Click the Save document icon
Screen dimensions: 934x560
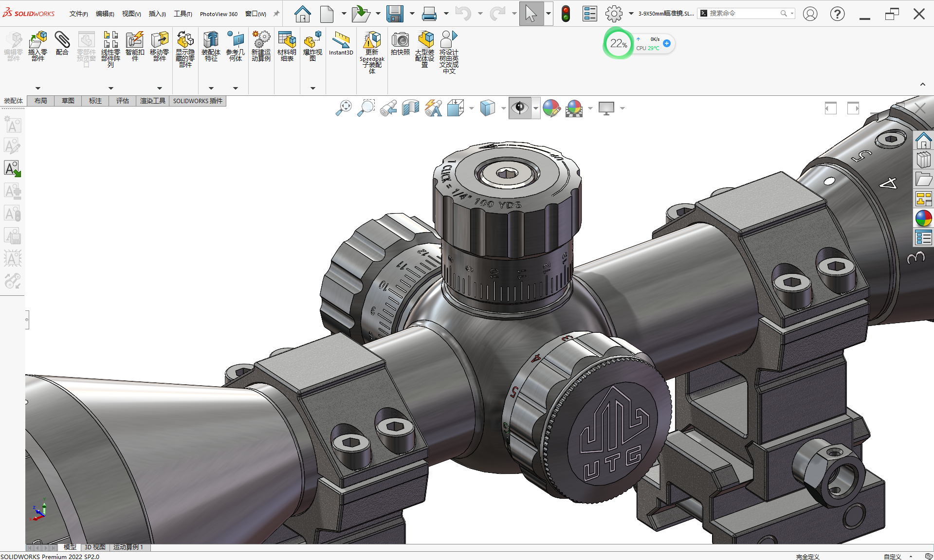[x=395, y=14]
